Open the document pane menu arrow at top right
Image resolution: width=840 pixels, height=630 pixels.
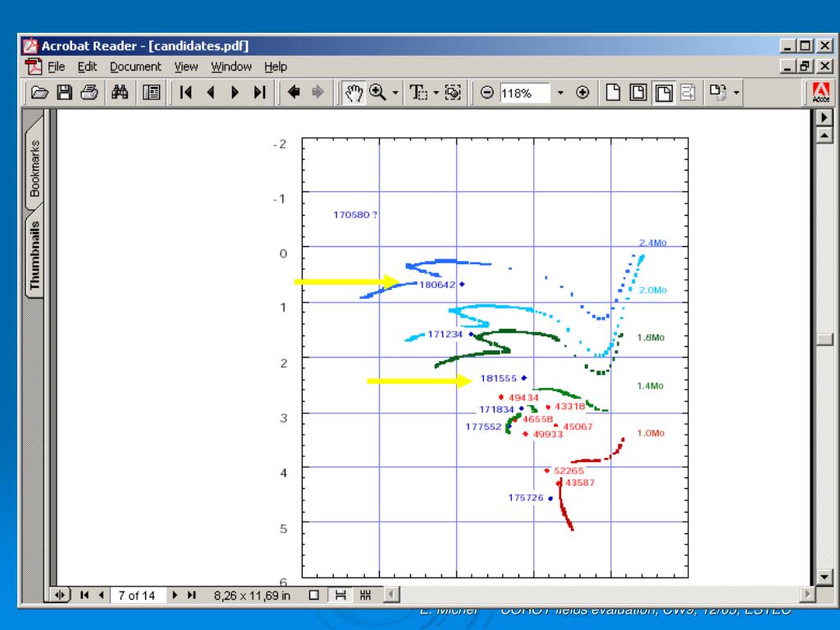(x=824, y=116)
